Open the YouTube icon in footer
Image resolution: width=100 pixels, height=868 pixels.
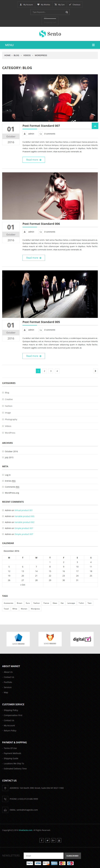(59, 840)
